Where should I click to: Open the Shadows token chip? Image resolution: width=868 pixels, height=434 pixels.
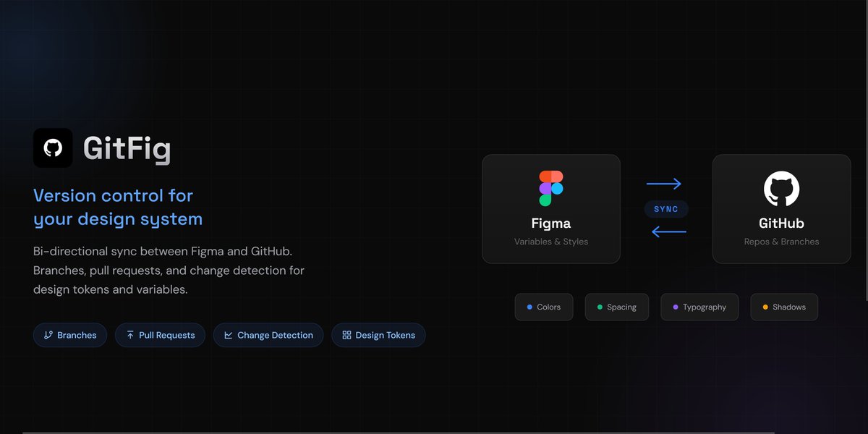[784, 307]
